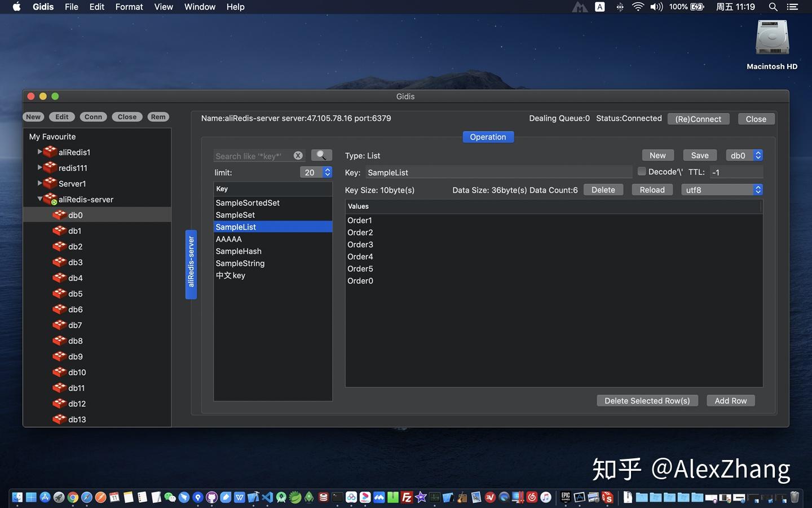The image size is (812, 508).
Task: Click the Reload button
Action: click(x=652, y=190)
